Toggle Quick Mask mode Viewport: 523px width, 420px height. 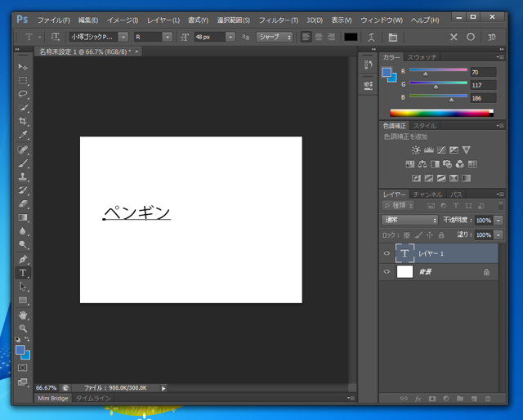point(23,368)
